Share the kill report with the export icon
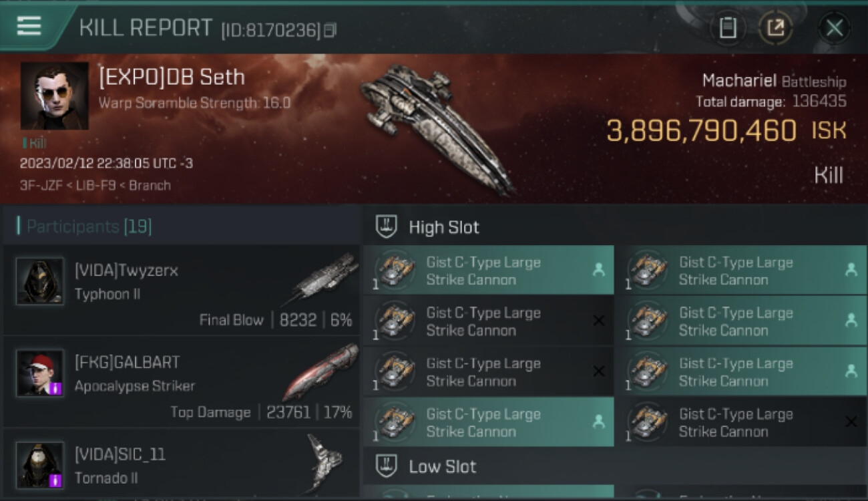The width and height of the screenshot is (868, 501). [x=775, y=28]
